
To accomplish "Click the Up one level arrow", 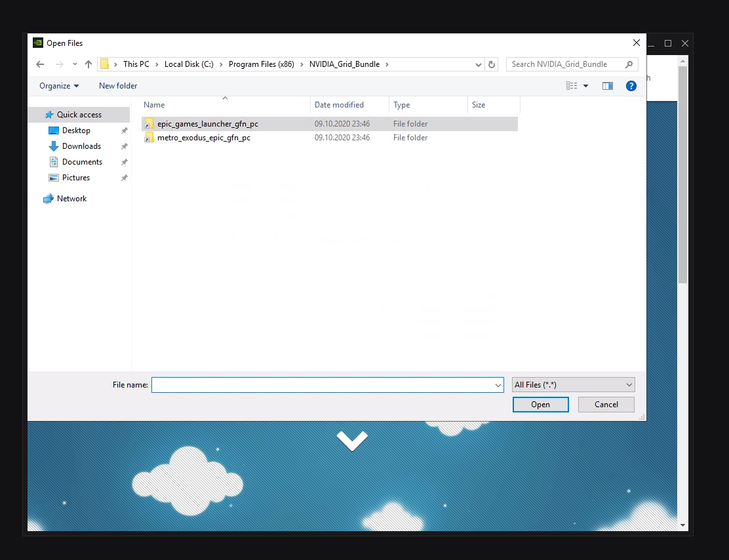I will (x=89, y=64).
